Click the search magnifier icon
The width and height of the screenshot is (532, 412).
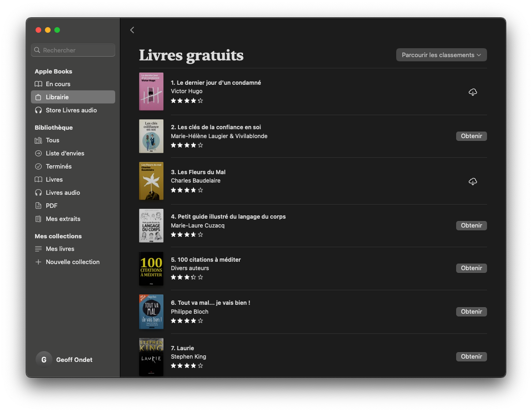tap(37, 50)
